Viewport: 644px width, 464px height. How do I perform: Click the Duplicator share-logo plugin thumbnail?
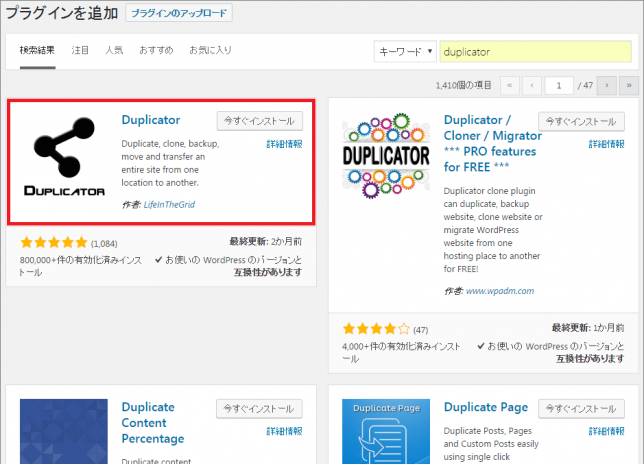64,156
